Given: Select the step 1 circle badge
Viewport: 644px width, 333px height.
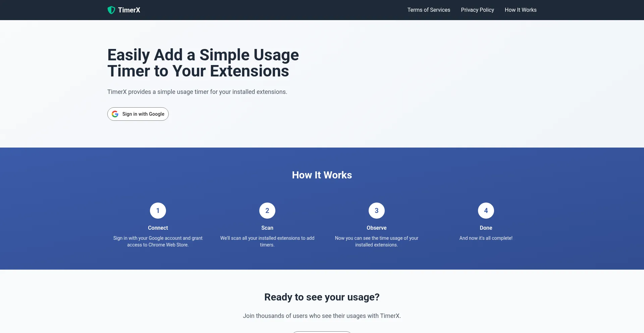Looking at the screenshot, I should [158, 211].
